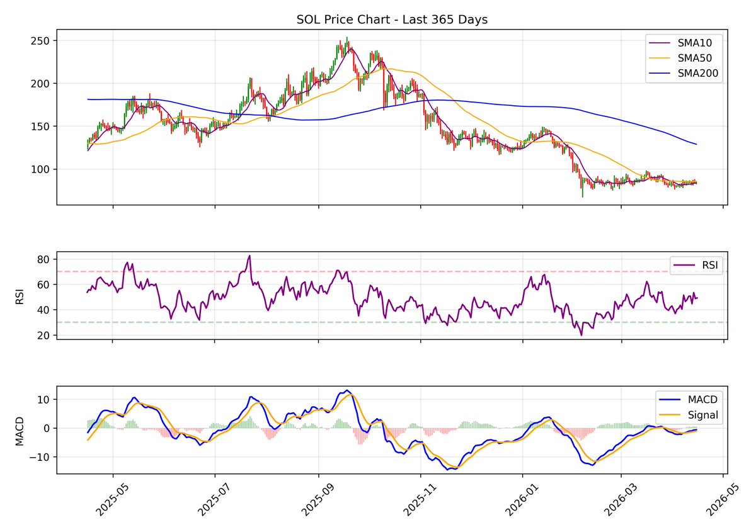
Task: Click the chart title SOL Price Chart
Action: (392, 20)
